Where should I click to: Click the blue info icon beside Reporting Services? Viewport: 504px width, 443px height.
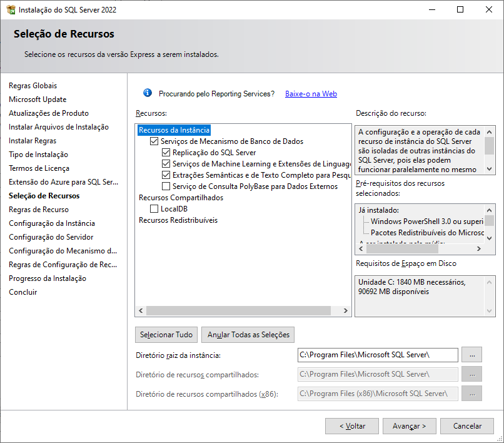(x=148, y=93)
